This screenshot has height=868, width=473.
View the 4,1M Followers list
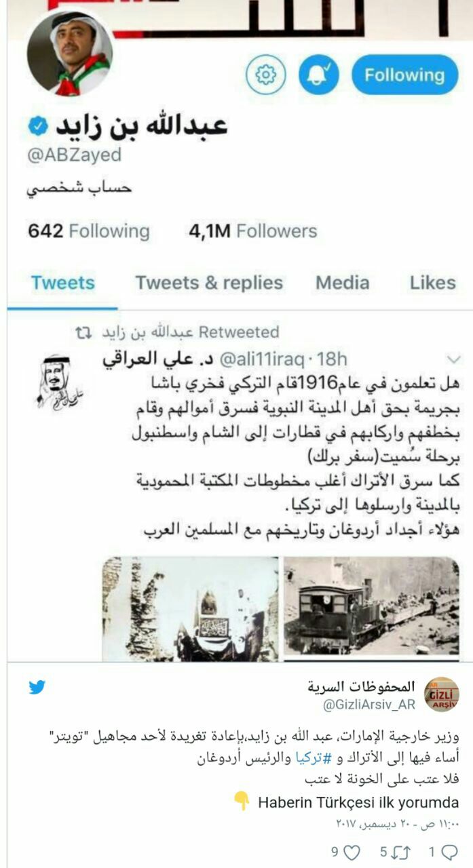pyautogui.click(x=253, y=231)
